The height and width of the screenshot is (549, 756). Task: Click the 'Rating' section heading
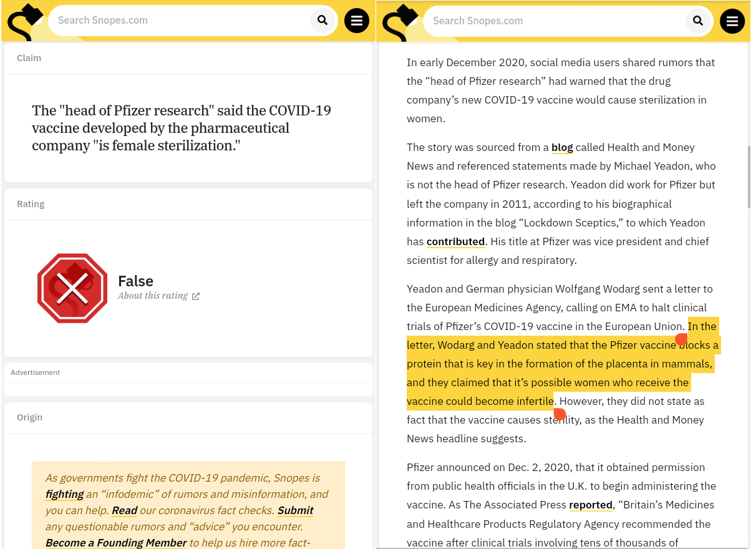coord(31,204)
